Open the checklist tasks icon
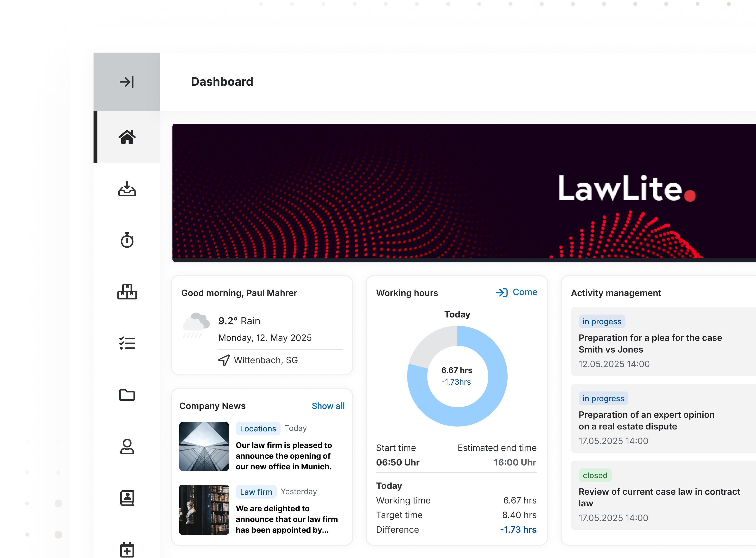756x558 pixels. click(x=127, y=343)
